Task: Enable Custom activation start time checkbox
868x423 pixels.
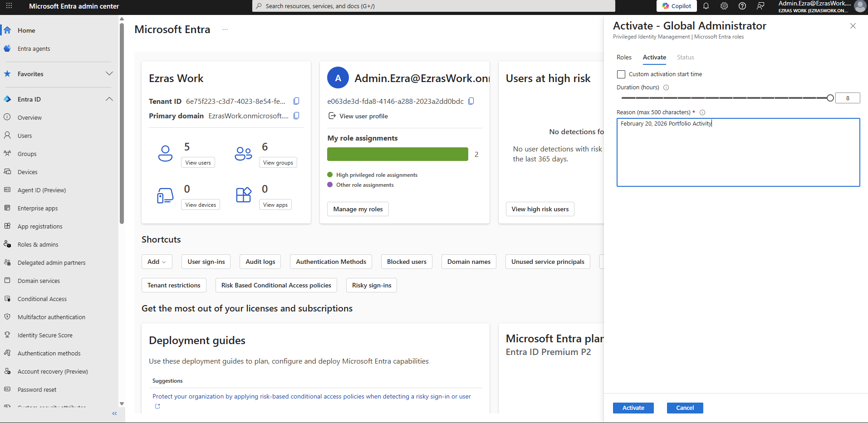Action: pyautogui.click(x=621, y=74)
